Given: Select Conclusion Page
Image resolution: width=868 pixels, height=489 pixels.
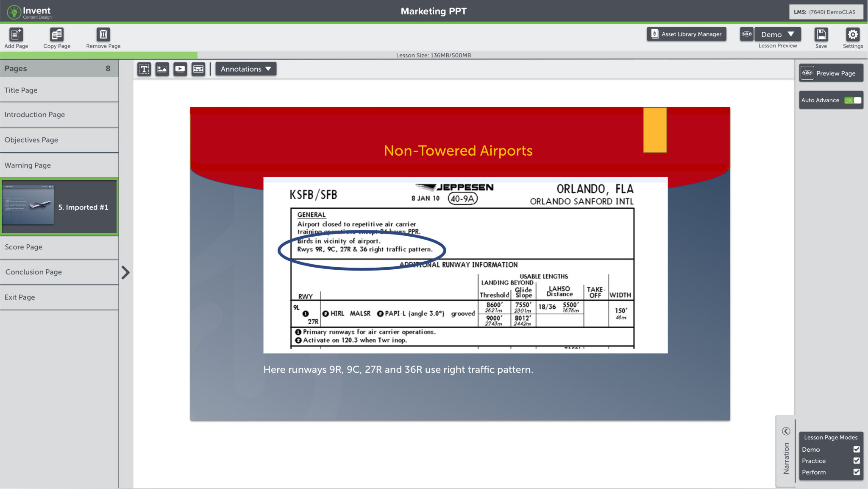Looking at the screenshot, I should (x=59, y=272).
